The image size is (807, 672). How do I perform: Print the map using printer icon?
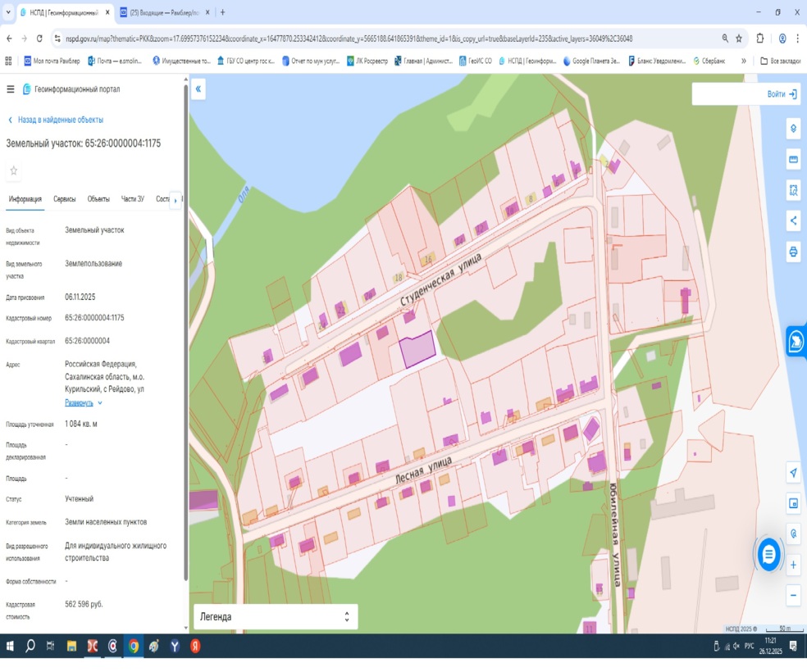pos(793,252)
